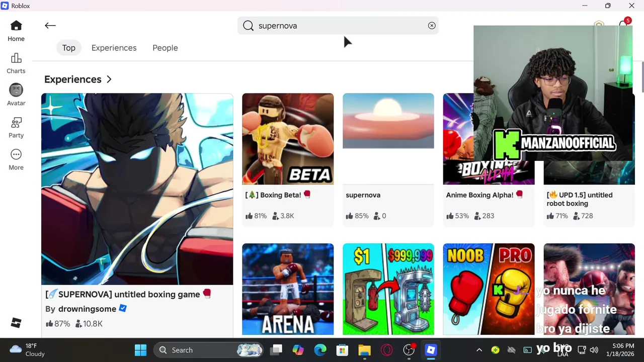Open SUPERNOVA untitled boxing game title

pyautogui.click(x=128, y=294)
